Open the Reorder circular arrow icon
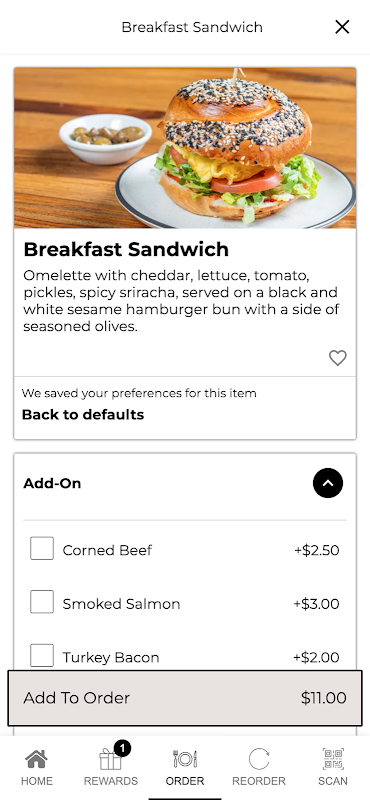The height and width of the screenshot is (800, 370). [259, 759]
